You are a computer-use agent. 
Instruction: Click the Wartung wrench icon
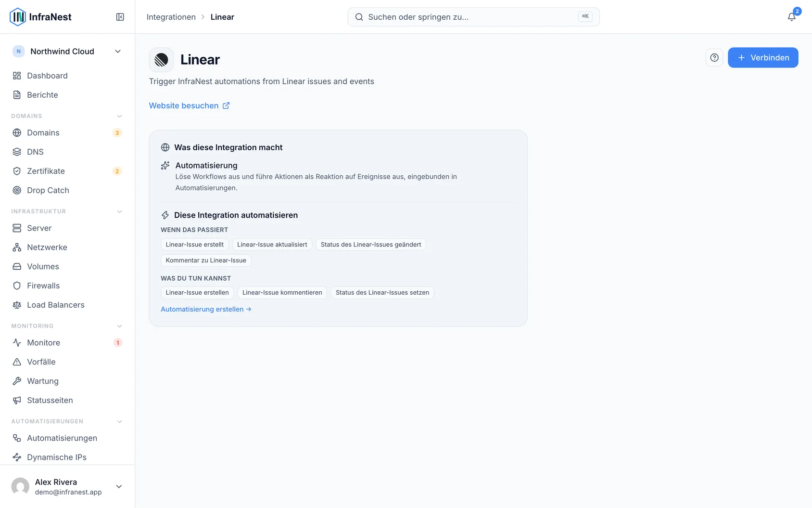click(x=17, y=381)
